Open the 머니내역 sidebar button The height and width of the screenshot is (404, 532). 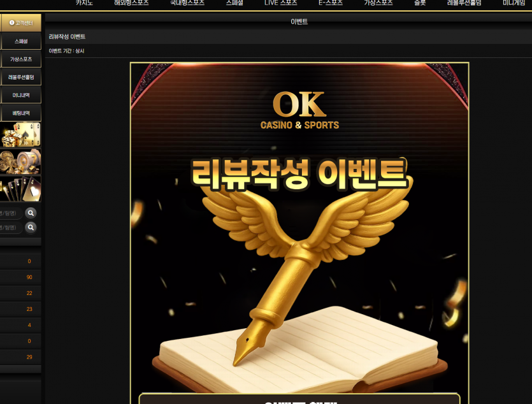(x=20, y=95)
